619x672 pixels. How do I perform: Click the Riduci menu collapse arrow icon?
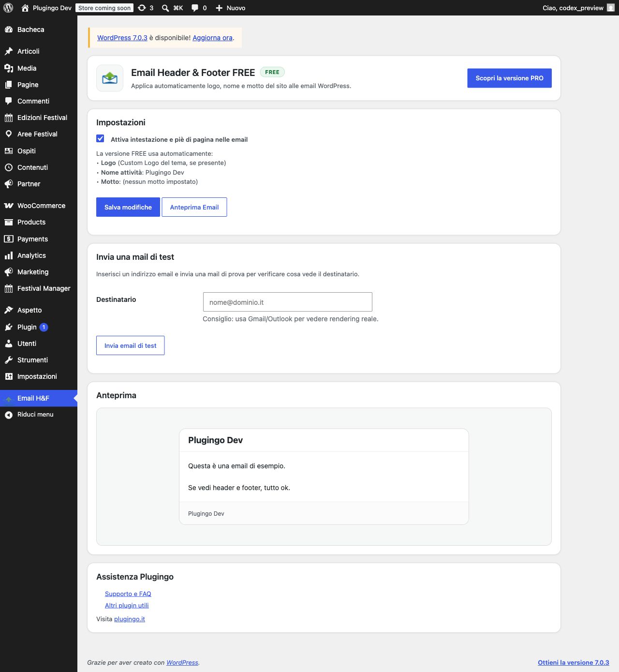pos(9,415)
